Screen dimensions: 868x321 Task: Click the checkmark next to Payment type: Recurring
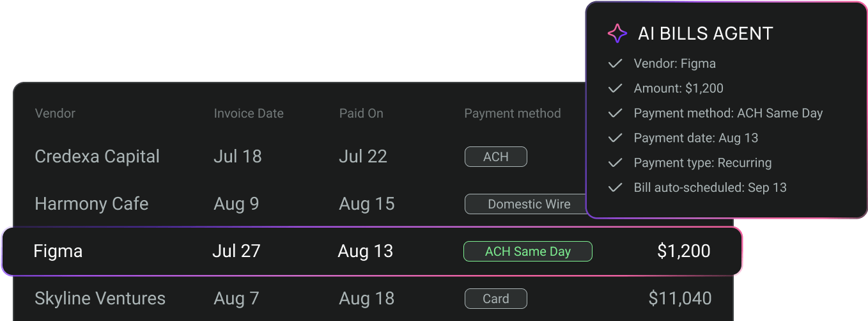click(615, 162)
